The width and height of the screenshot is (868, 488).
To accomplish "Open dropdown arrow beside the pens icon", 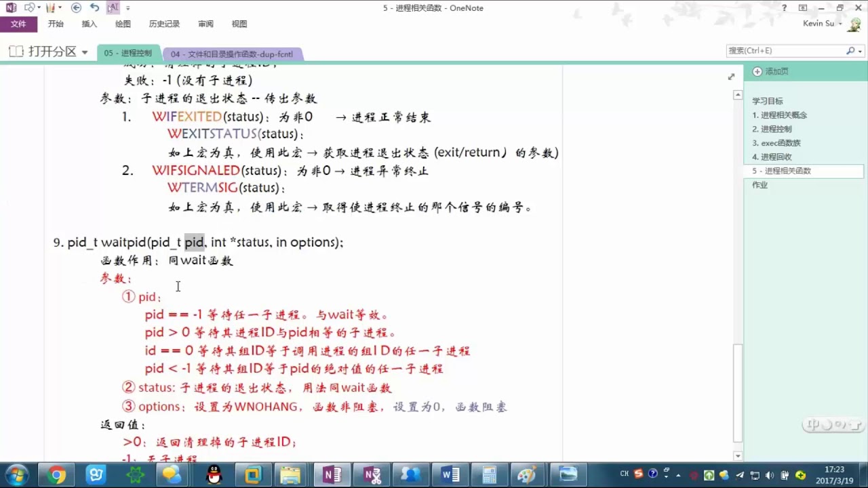I will [60, 8].
